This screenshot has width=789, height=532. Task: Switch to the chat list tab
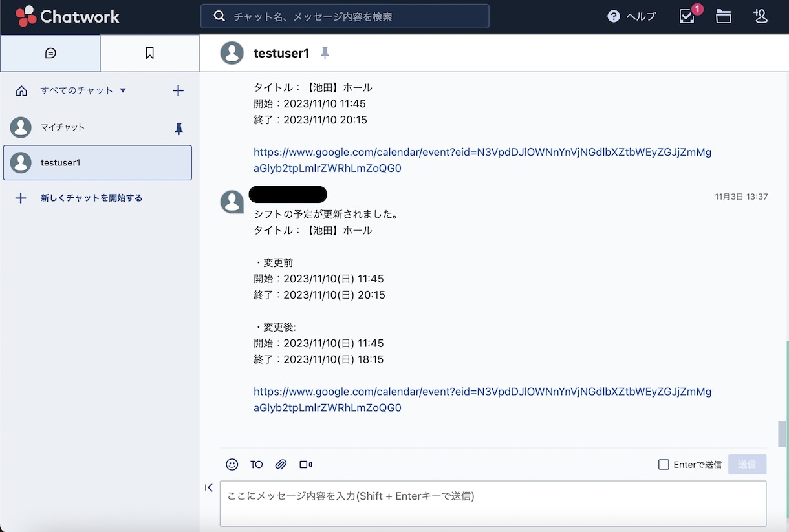point(50,53)
